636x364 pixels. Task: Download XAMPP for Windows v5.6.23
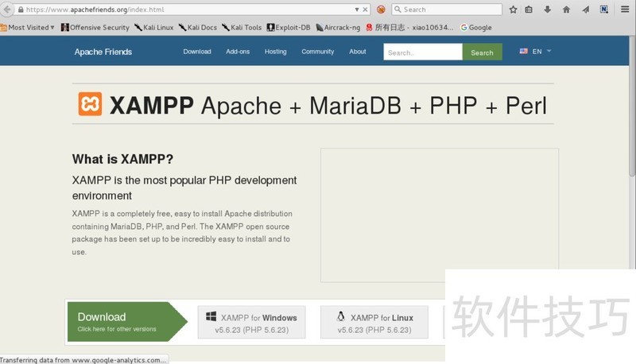click(251, 322)
